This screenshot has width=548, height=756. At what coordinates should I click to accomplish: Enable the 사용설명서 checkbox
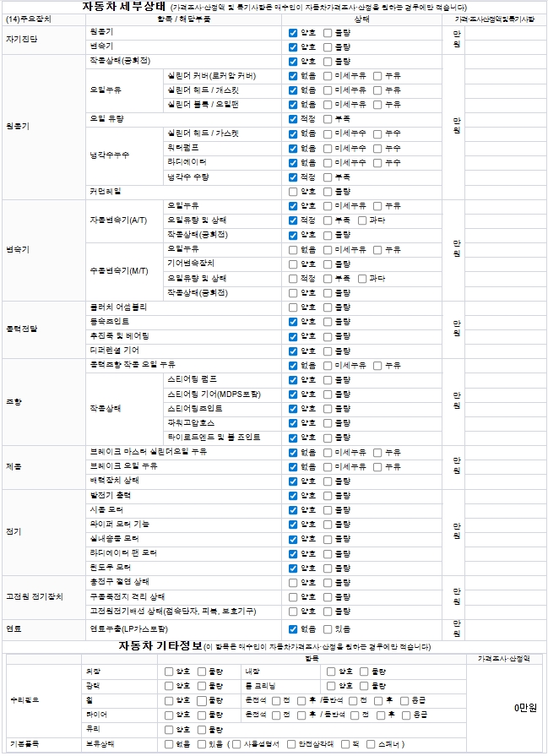click(x=236, y=744)
